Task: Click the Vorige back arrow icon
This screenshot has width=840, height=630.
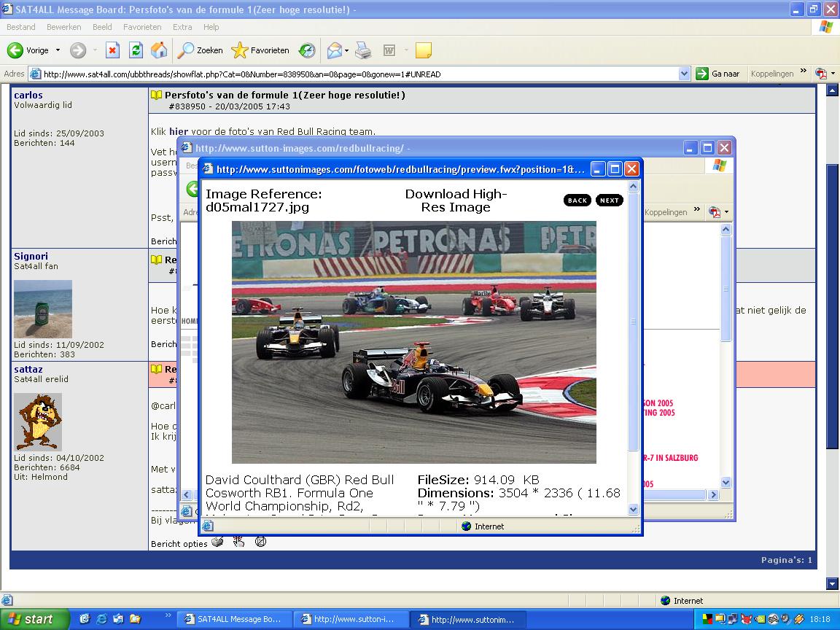Action: [15, 50]
